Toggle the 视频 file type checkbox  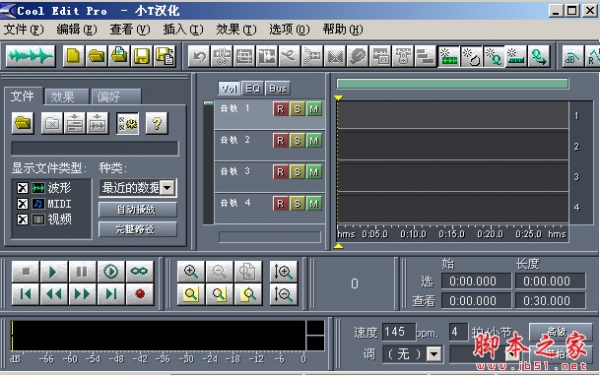(x=23, y=219)
